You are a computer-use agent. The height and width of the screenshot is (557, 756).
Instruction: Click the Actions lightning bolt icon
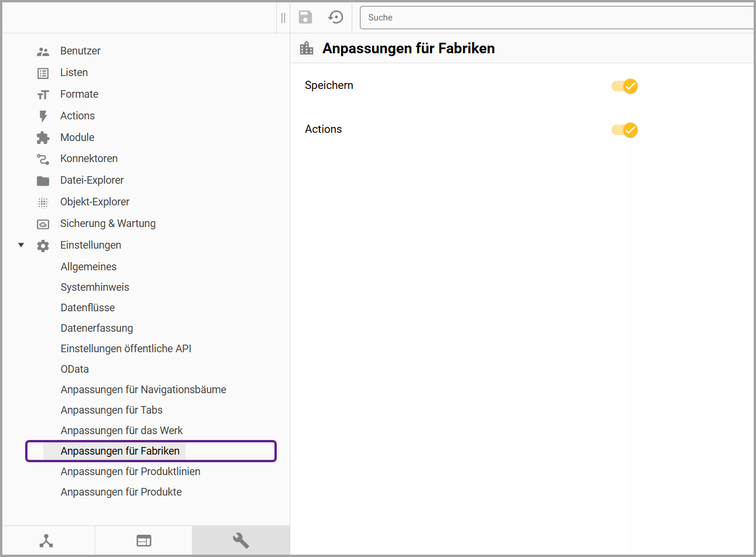[x=43, y=116]
